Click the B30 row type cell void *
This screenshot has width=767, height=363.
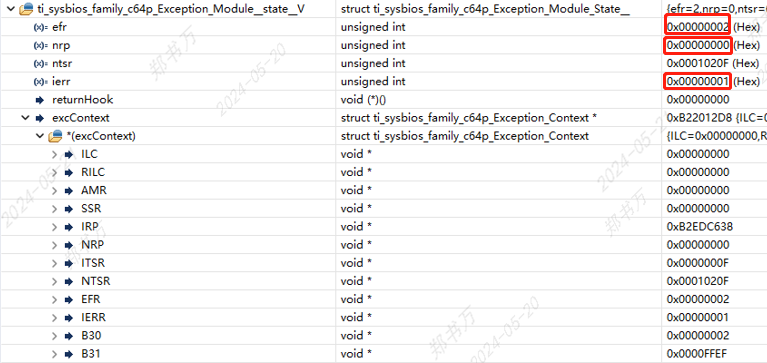click(x=356, y=336)
